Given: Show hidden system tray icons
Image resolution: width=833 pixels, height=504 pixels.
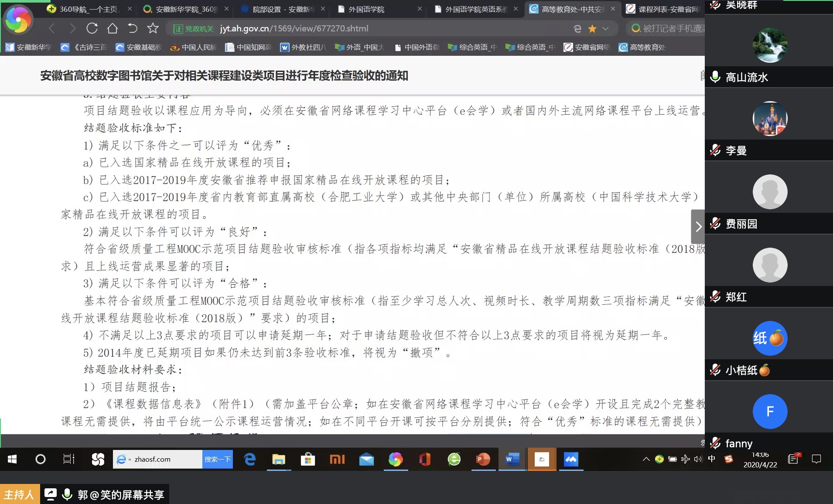Looking at the screenshot, I should pyautogui.click(x=646, y=459).
